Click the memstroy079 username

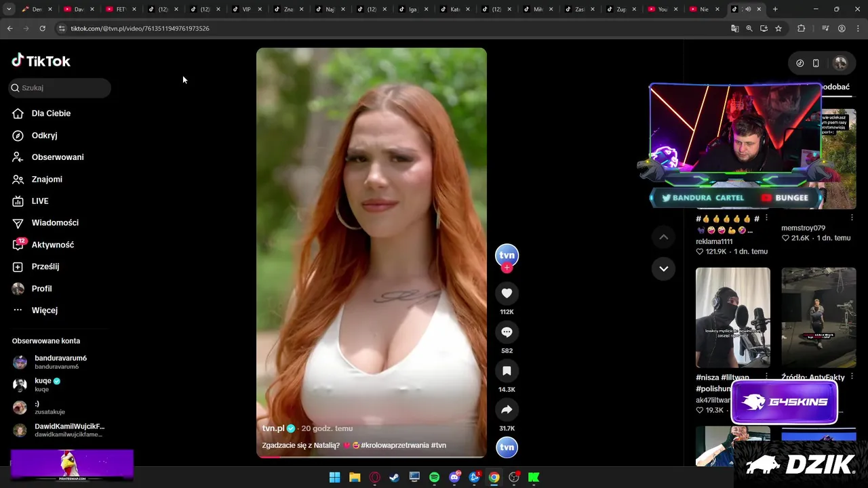tap(803, 228)
